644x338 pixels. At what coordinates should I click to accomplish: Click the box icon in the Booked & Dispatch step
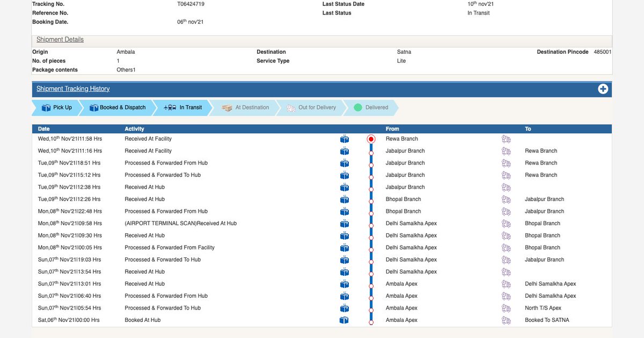point(94,107)
